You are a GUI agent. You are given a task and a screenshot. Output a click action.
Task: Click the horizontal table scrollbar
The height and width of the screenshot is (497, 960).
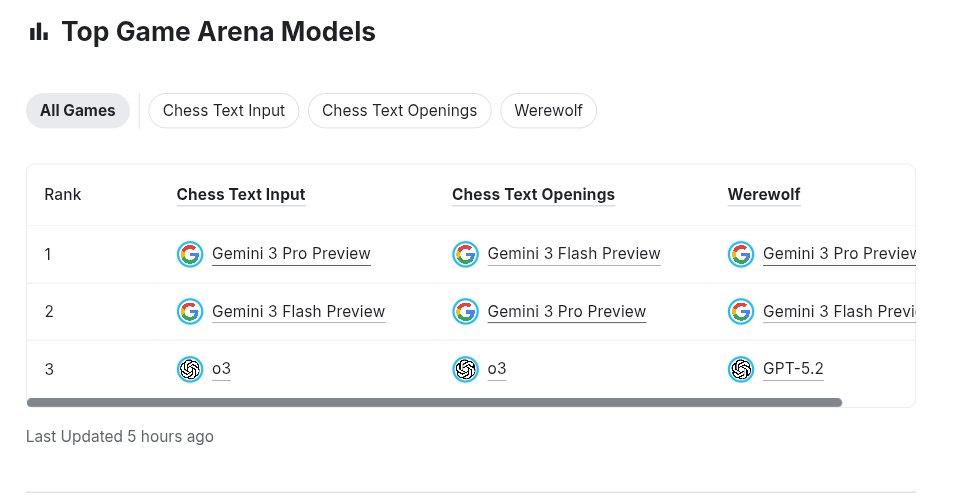tap(434, 402)
